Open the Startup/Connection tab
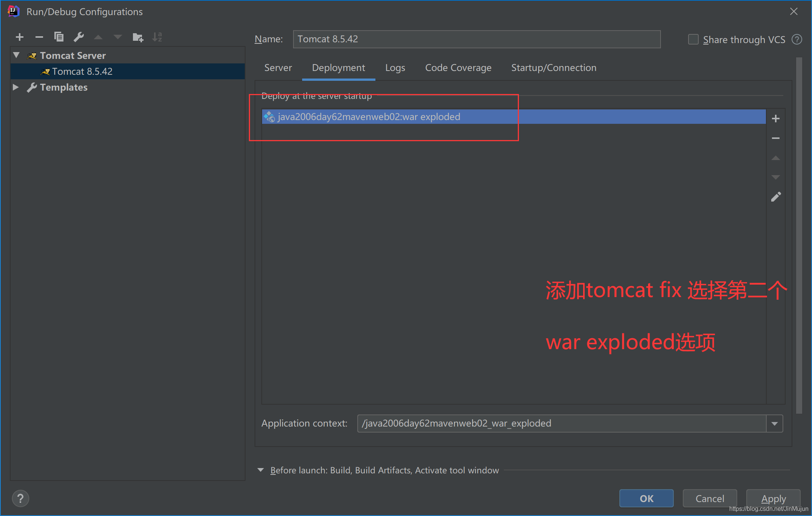The height and width of the screenshot is (516, 812). click(x=554, y=68)
